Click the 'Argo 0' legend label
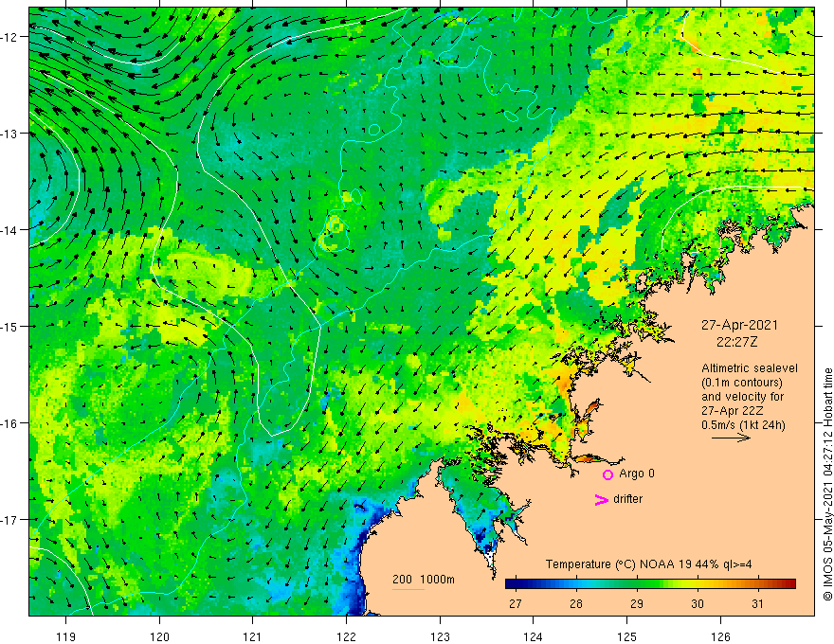The width and height of the screenshot is (834, 644). point(637,474)
